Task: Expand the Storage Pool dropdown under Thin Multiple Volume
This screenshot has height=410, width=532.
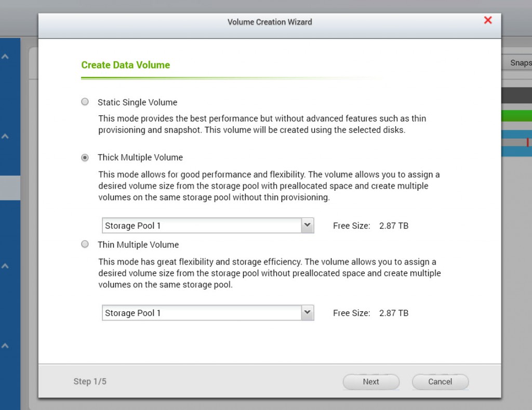Action: point(308,313)
